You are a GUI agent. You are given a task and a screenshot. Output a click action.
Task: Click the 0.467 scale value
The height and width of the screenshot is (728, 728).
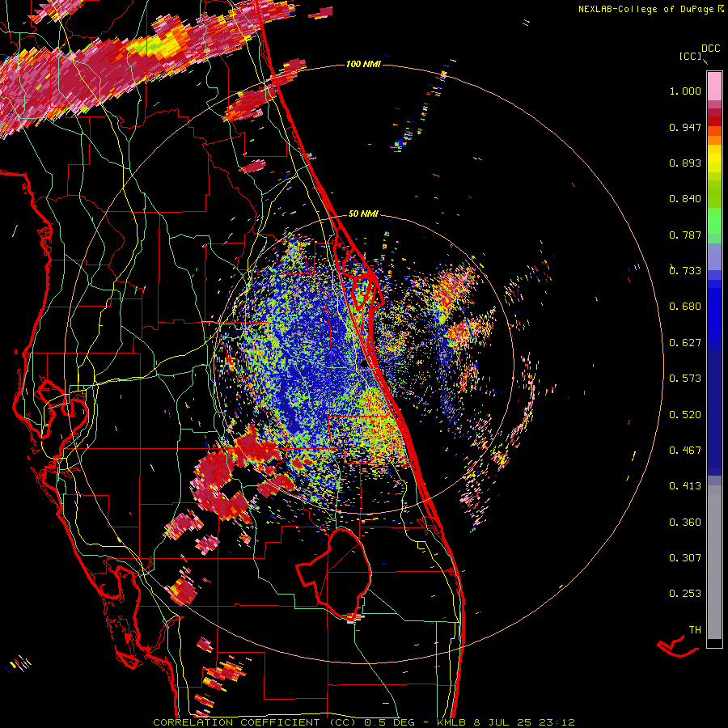(x=685, y=451)
